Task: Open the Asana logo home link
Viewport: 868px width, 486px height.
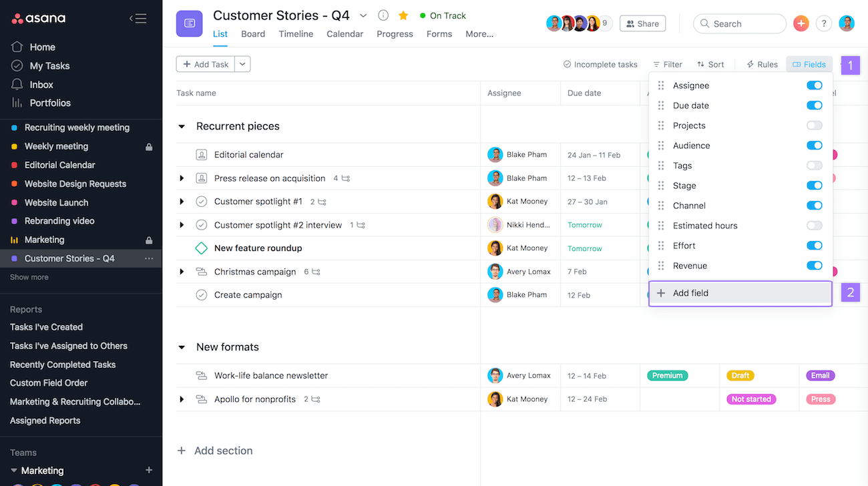Action: tap(38, 18)
